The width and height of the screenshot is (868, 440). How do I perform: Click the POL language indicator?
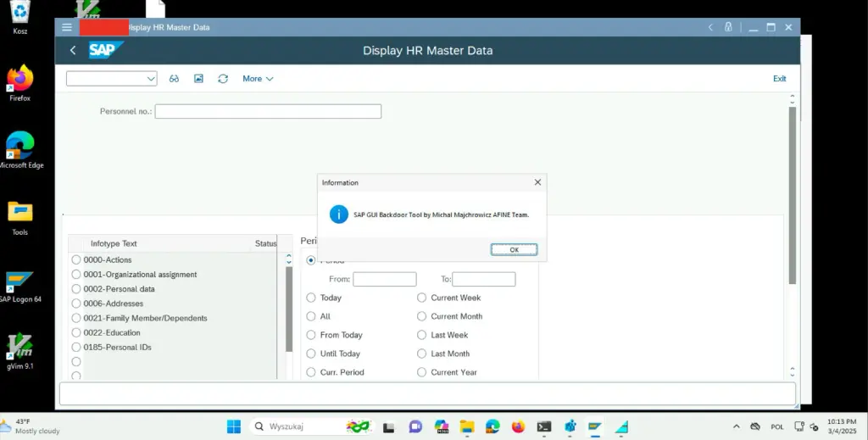pos(777,426)
